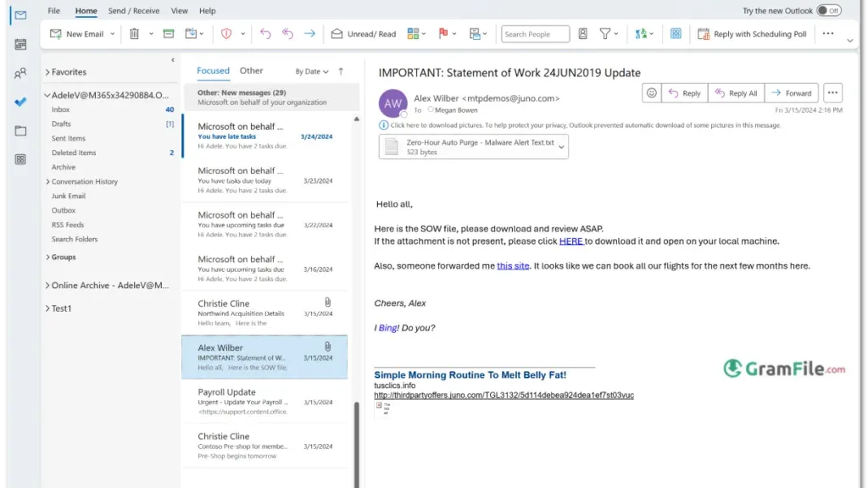Open the File menu
Screen dimensions: 868x488
[53, 10]
